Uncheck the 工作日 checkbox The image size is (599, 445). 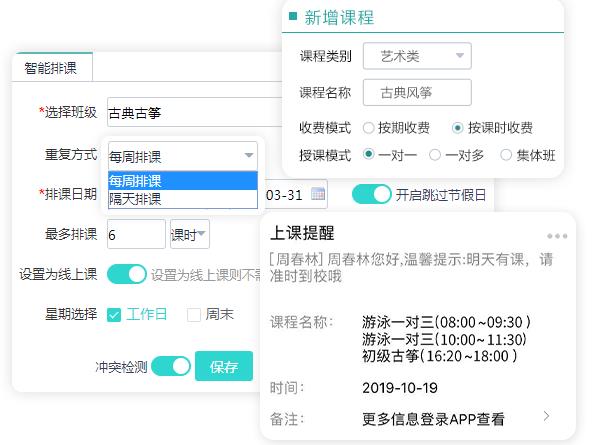(114, 315)
